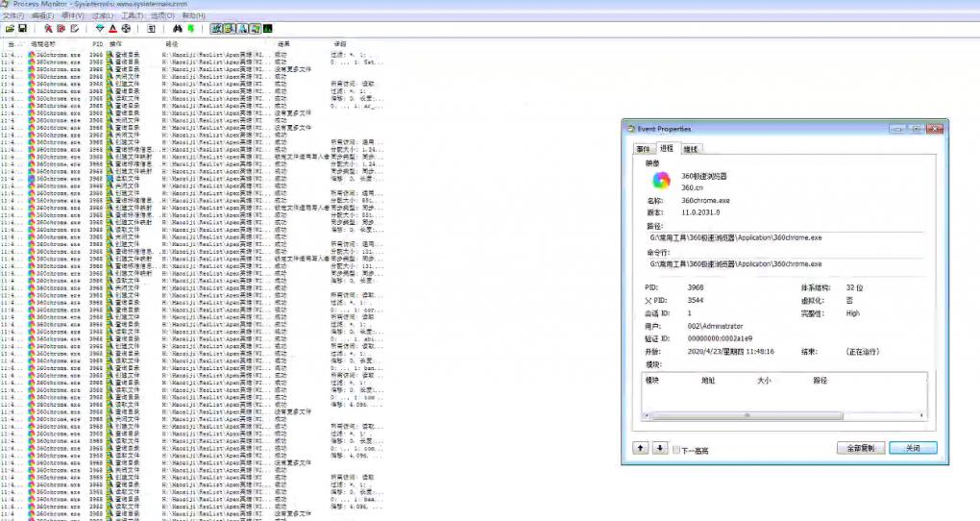Select version text 11.0.2031.0
The image size is (980, 521).
pos(700,212)
